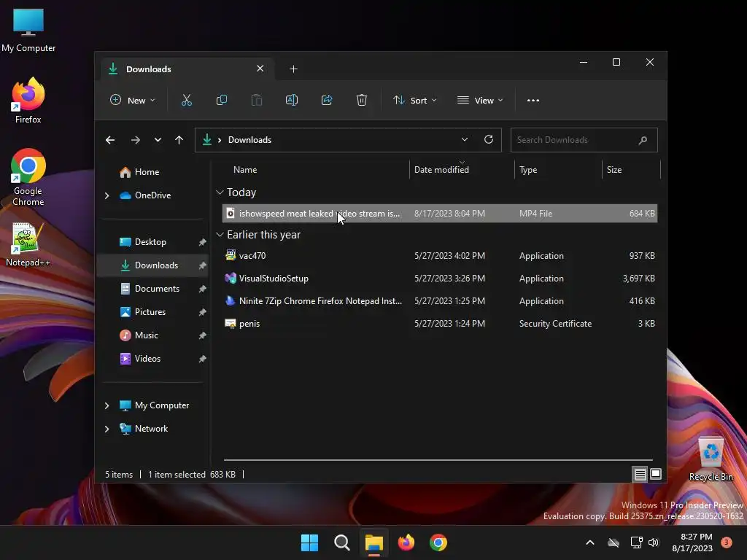Open Videos in navigation pane
This screenshot has height=560, width=747.
(147, 359)
